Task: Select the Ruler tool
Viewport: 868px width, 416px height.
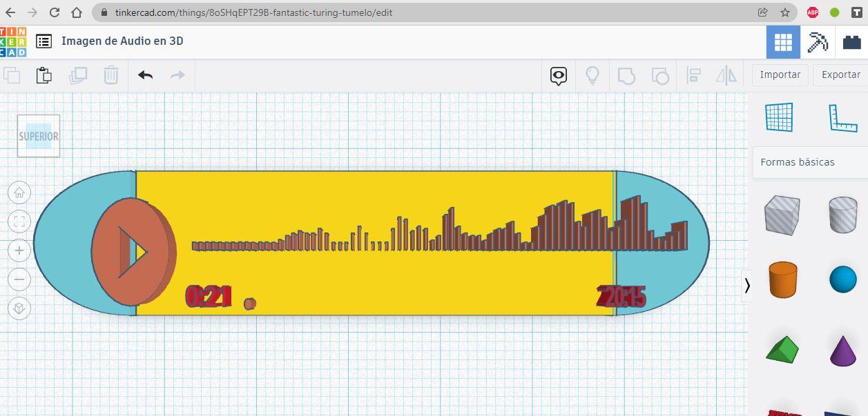Action: 843,118
